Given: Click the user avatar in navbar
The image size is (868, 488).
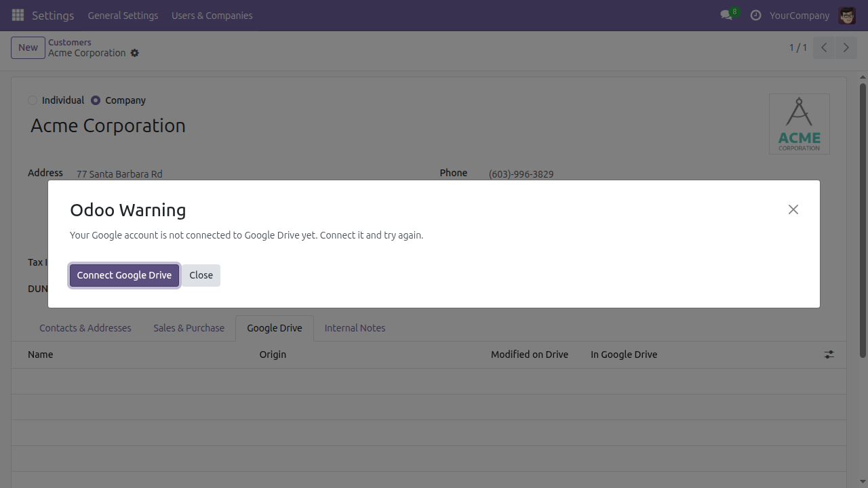Looking at the screenshot, I should pyautogui.click(x=847, y=15).
